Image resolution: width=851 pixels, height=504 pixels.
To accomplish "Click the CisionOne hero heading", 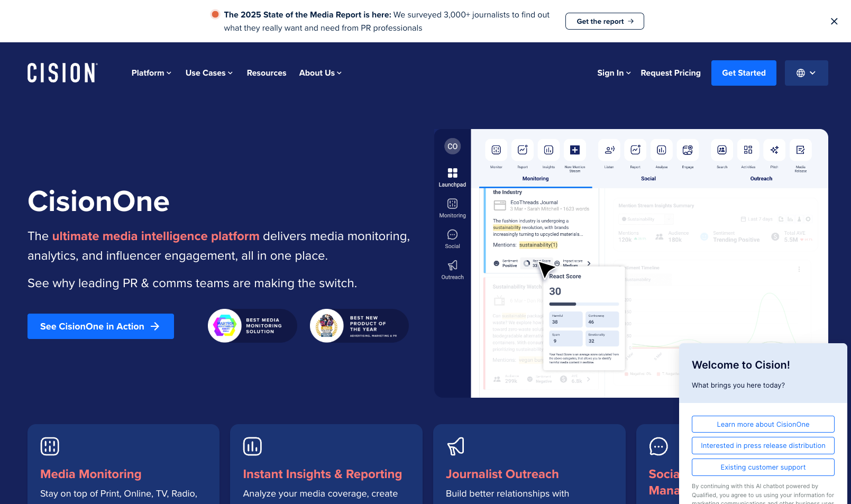I will click(x=98, y=201).
